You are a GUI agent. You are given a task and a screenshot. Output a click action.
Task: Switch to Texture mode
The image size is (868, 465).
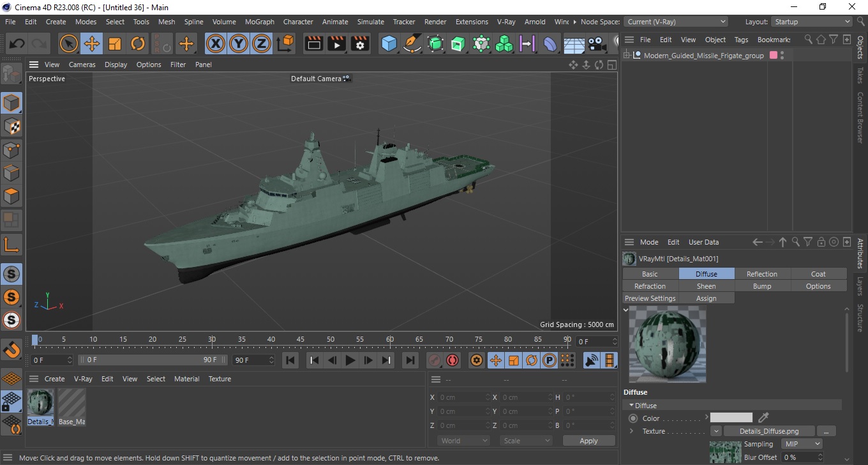11,126
